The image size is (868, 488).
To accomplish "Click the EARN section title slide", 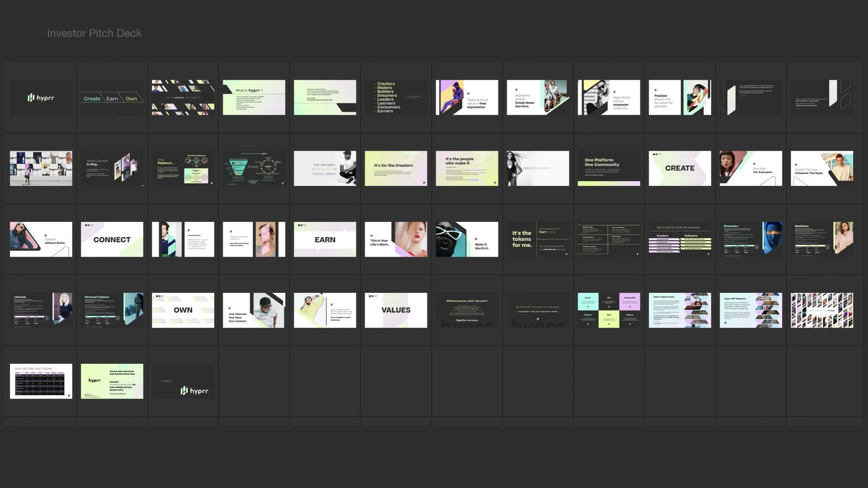I will tap(325, 239).
